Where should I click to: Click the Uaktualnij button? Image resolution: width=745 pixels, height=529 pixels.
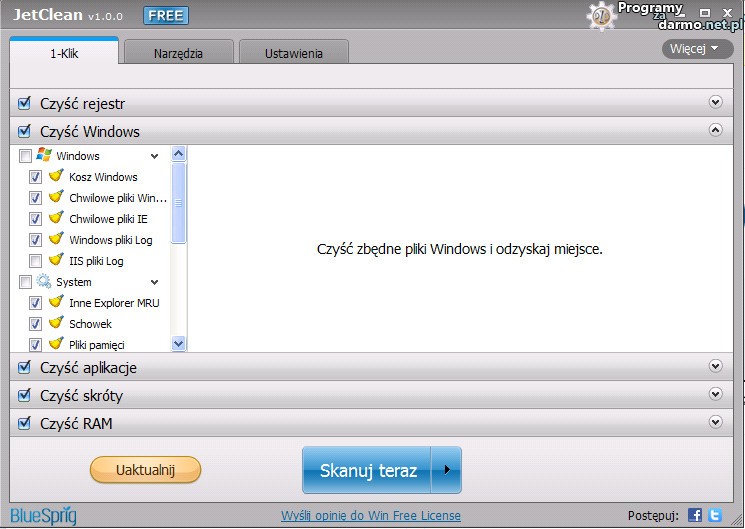[145, 470]
